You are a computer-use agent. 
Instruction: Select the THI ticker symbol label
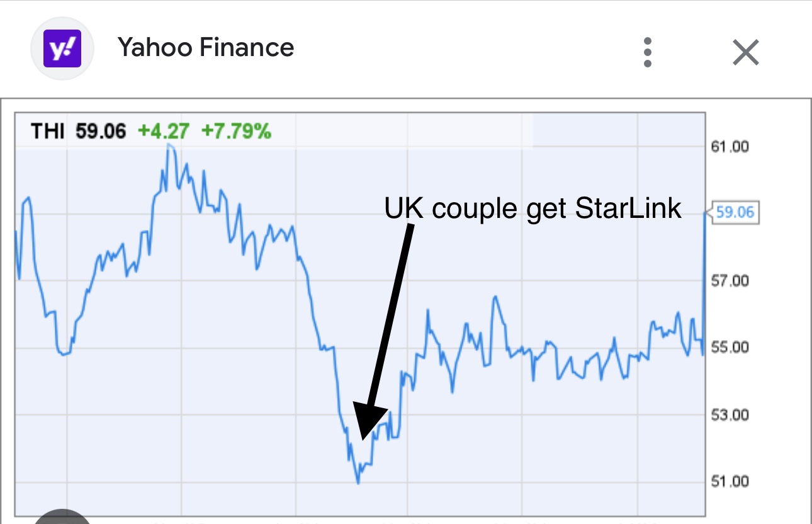click(x=47, y=132)
